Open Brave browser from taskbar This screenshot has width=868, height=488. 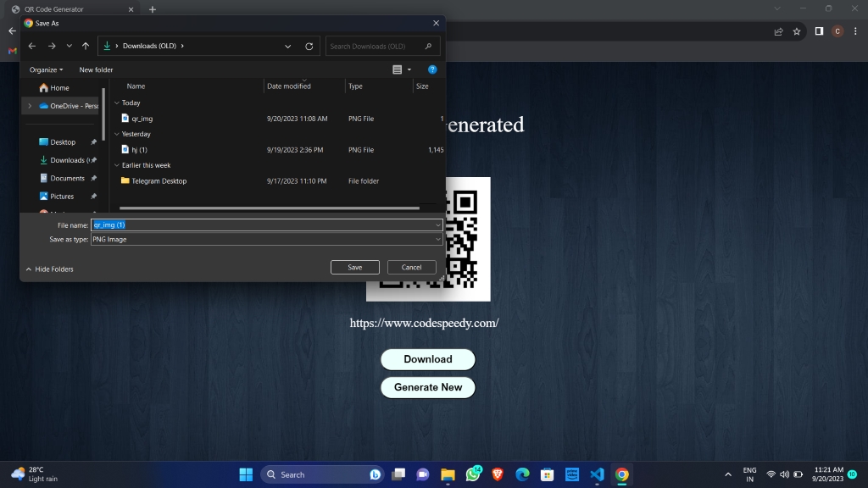pyautogui.click(x=497, y=474)
